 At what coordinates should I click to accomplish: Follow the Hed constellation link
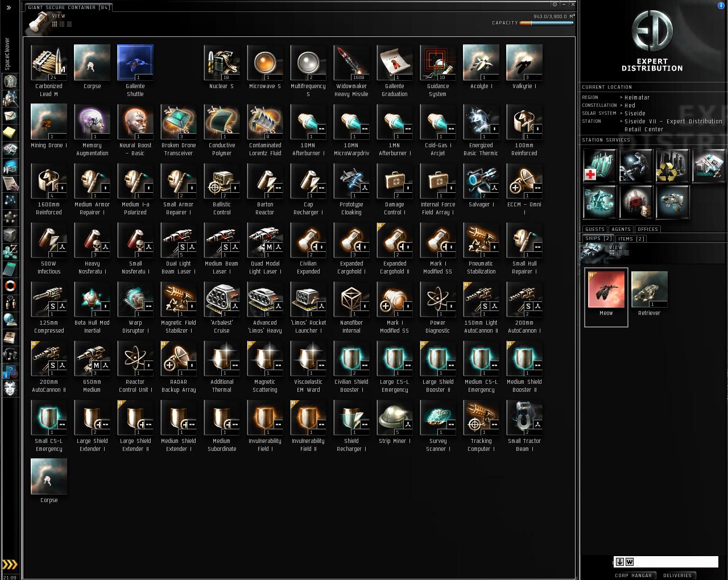(x=630, y=106)
